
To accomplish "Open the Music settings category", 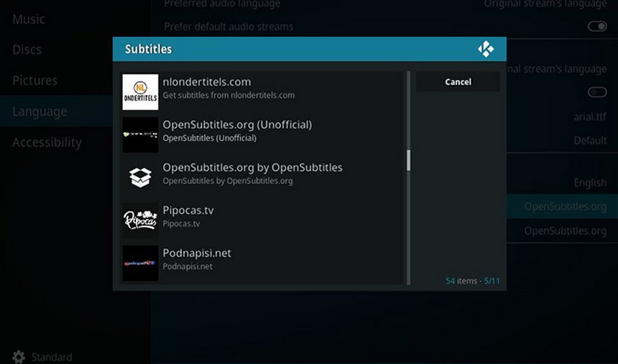I will coord(28,19).
